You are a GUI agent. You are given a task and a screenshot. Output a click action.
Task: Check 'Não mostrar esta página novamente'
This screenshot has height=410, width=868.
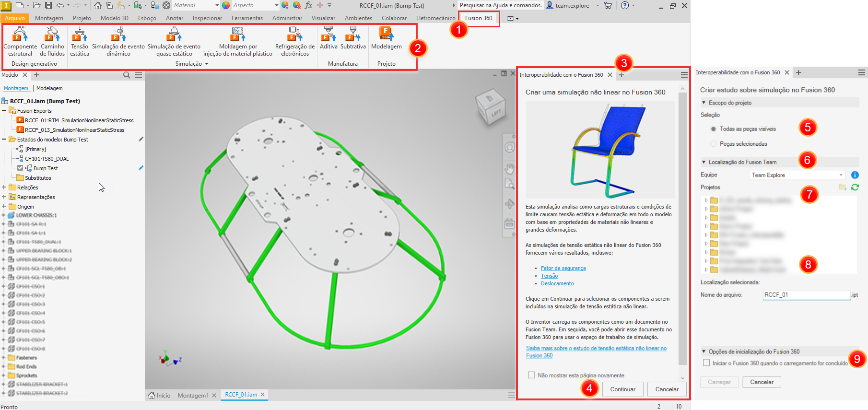[x=531, y=375]
